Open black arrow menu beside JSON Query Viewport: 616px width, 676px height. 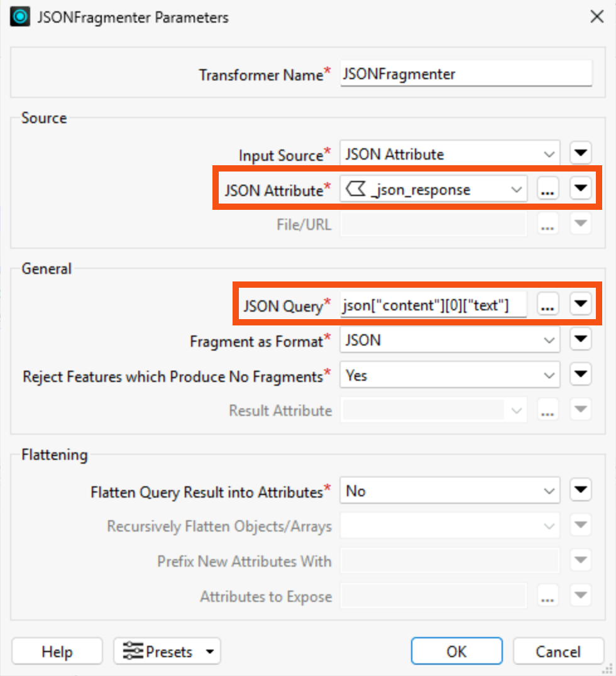581,303
